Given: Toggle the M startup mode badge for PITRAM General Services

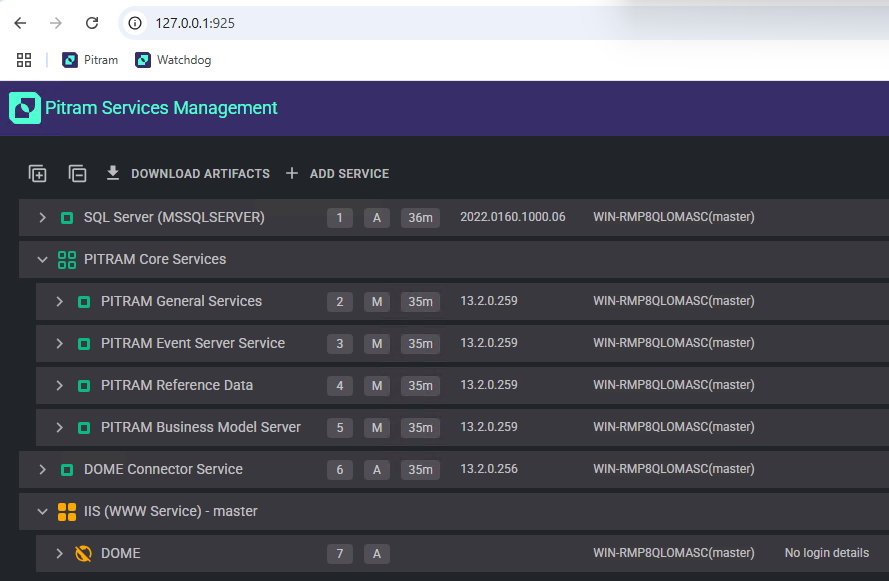Looking at the screenshot, I should click(x=376, y=302).
